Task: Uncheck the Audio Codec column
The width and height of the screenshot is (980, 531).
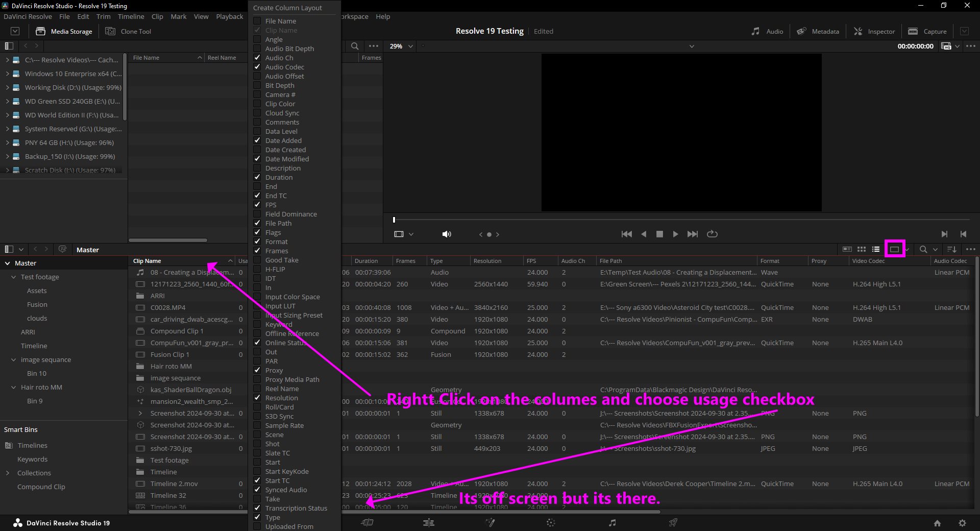Action: click(257, 67)
